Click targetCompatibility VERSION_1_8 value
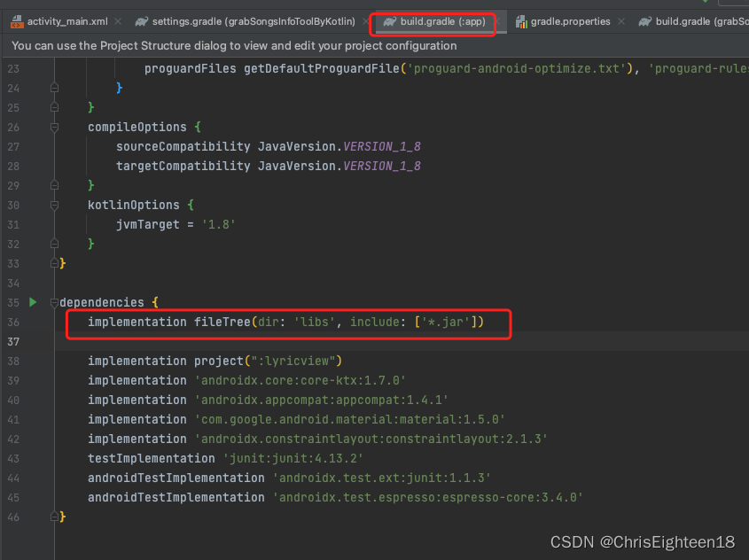The height and width of the screenshot is (560, 749). (x=382, y=166)
